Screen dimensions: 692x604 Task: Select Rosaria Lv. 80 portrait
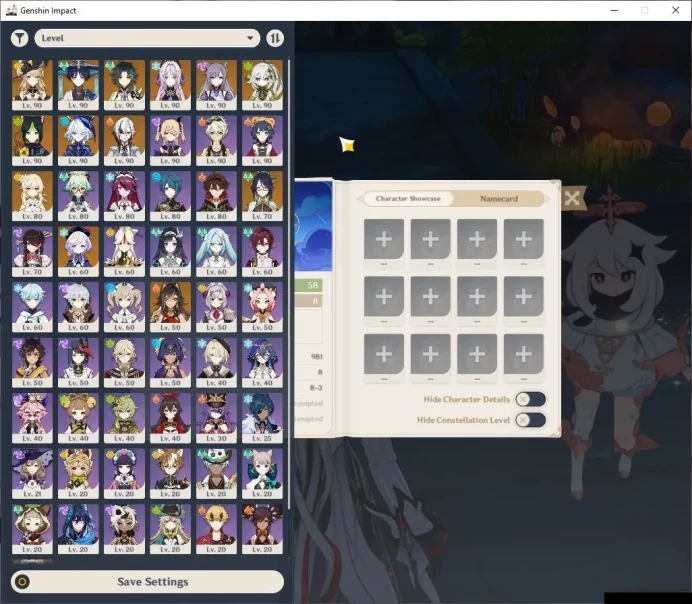[x=124, y=196]
